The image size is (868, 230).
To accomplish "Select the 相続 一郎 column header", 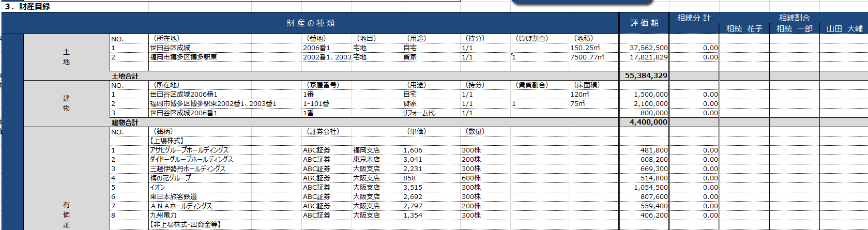I will tap(794, 29).
